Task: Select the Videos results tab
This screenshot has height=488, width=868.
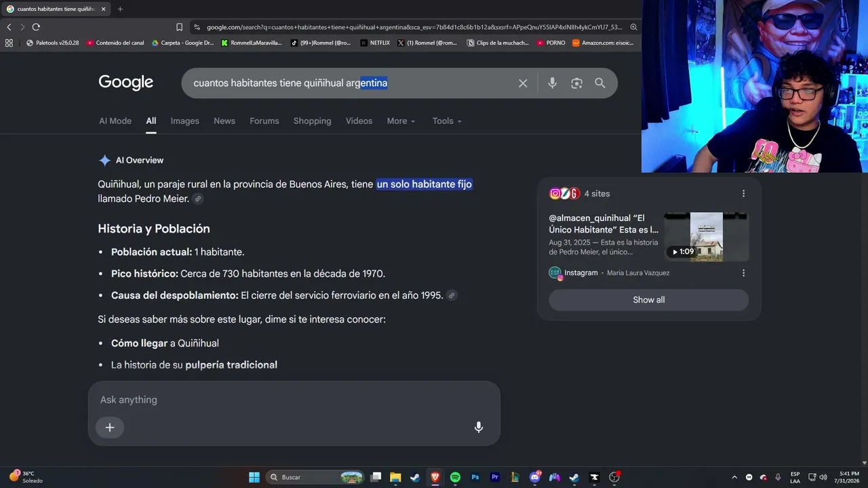Action: 359,121
